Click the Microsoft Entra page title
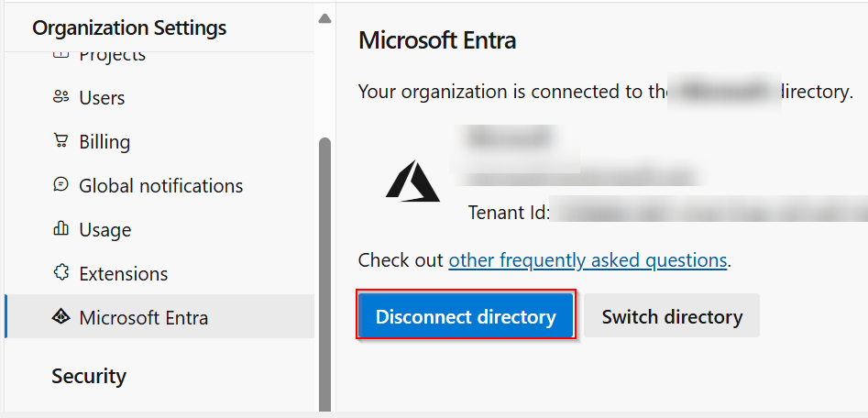Image resolution: width=868 pixels, height=418 pixels. 437,41
